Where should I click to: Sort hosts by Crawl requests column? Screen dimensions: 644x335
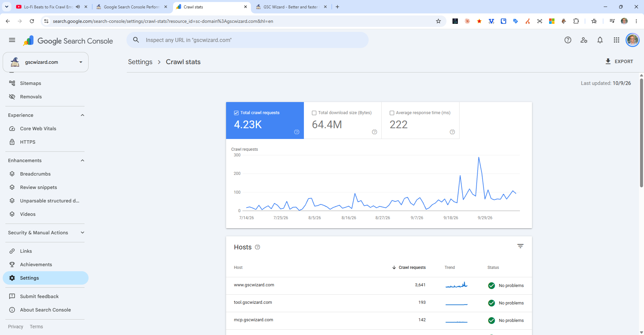(409, 268)
